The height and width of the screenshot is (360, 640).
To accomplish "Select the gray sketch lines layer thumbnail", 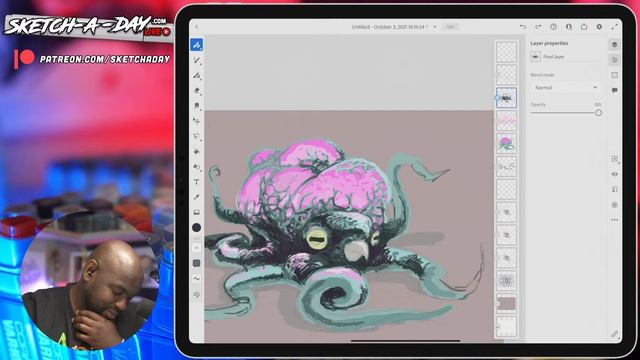I will (507, 167).
